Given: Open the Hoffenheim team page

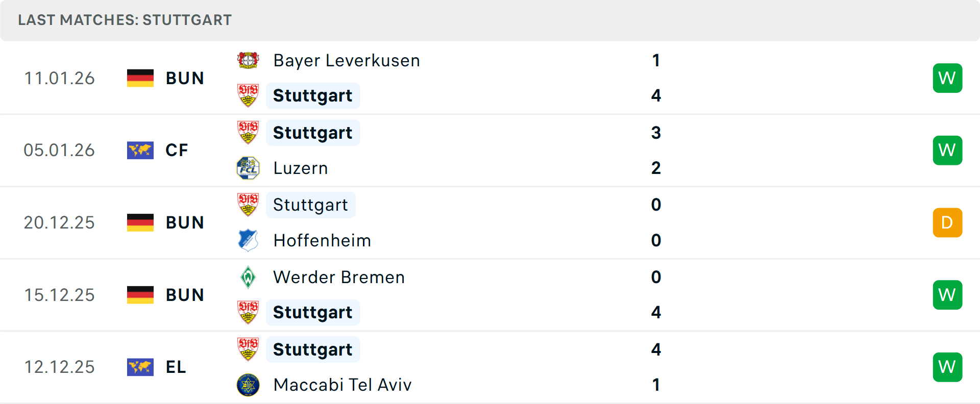Looking at the screenshot, I should (x=322, y=240).
